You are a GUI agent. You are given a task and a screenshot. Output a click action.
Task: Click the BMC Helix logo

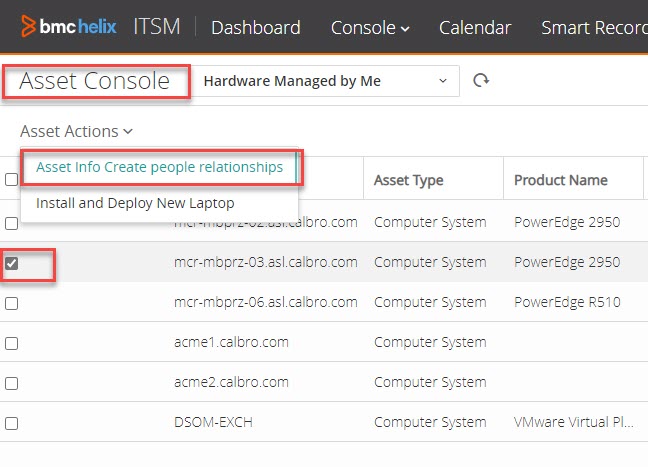[x=65, y=27]
